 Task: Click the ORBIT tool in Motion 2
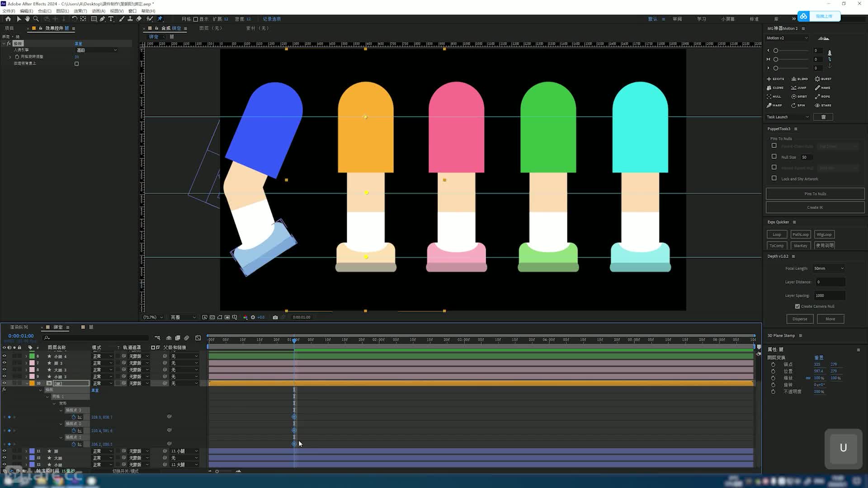[799, 97]
